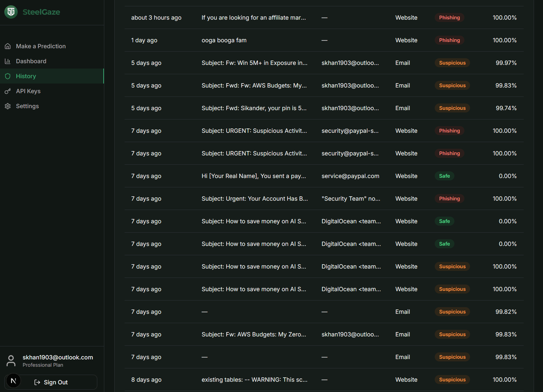
Task: Click the gear icon beside Settings
Action: coord(8,106)
